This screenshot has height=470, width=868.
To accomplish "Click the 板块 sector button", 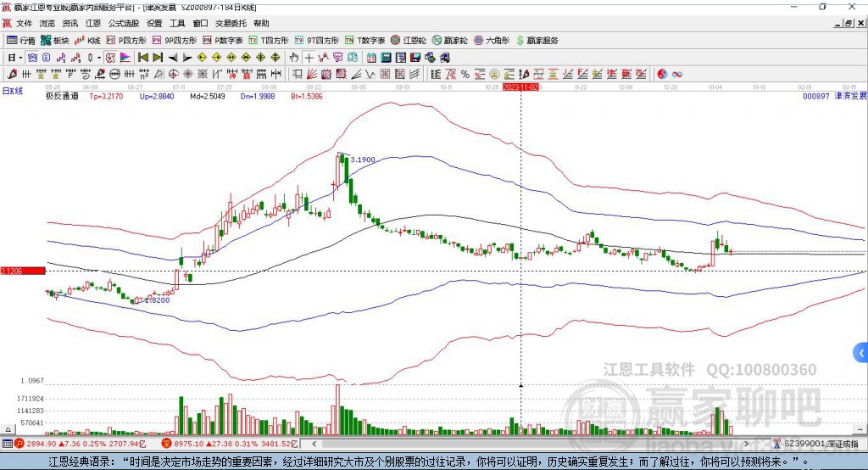I will [55, 41].
